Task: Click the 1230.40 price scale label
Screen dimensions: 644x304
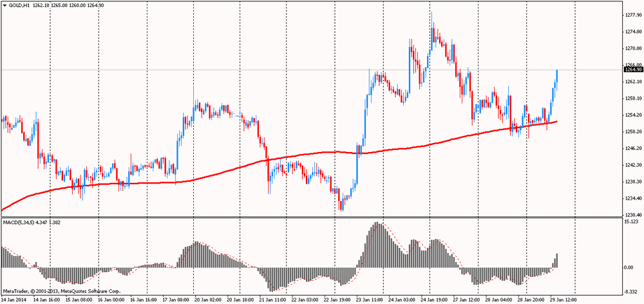Action: (x=633, y=214)
